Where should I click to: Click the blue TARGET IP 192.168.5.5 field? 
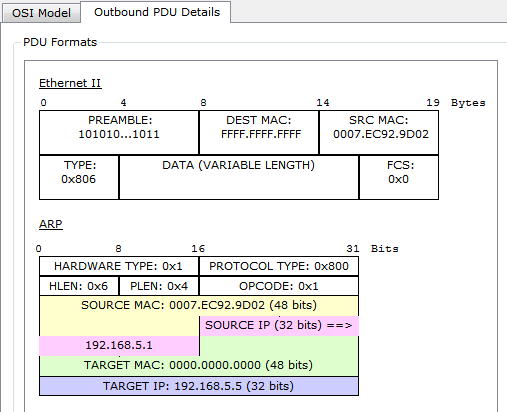(199, 386)
